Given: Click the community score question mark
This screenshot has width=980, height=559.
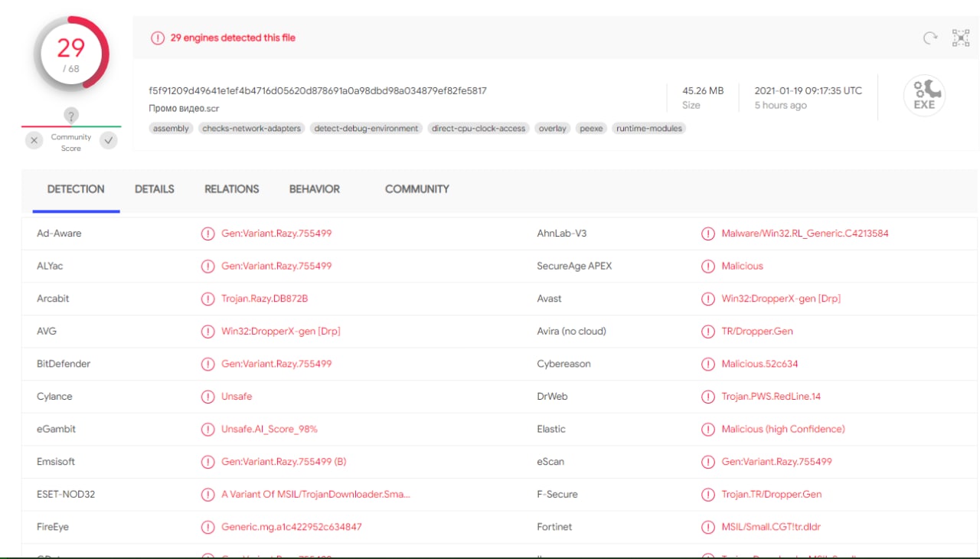Looking at the screenshot, I should click(x=71, y=116).
